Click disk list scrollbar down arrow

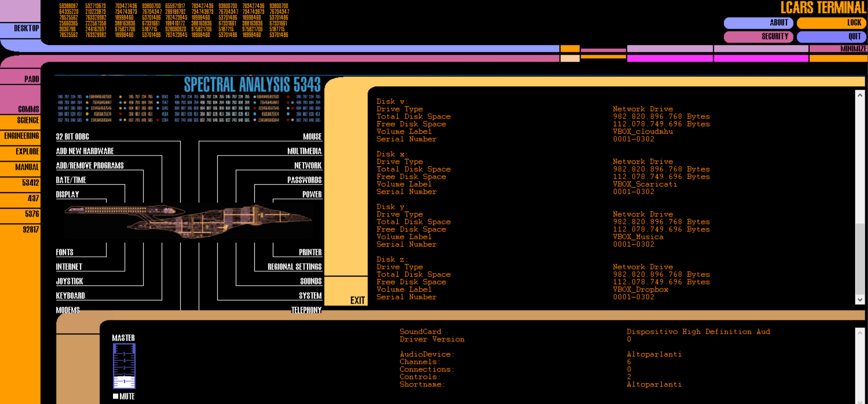coord(860,299)
